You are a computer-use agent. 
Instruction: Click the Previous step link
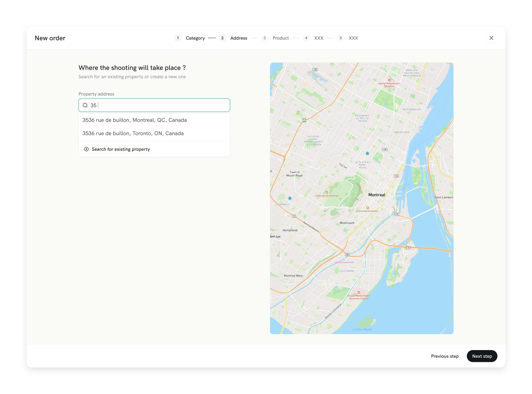(445, 356)
